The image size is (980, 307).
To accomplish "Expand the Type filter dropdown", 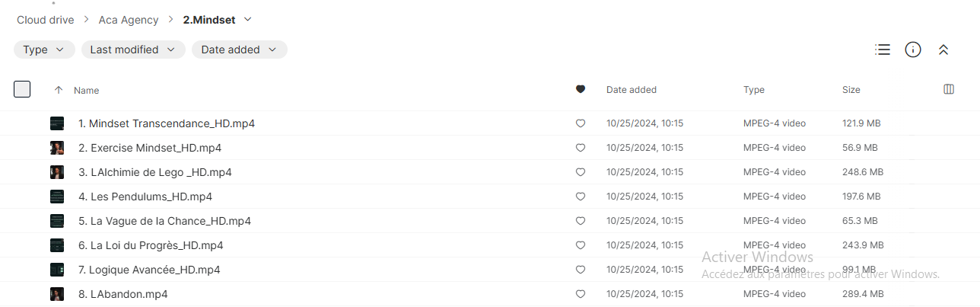I will pyautogui.click(x=44, y=50).
